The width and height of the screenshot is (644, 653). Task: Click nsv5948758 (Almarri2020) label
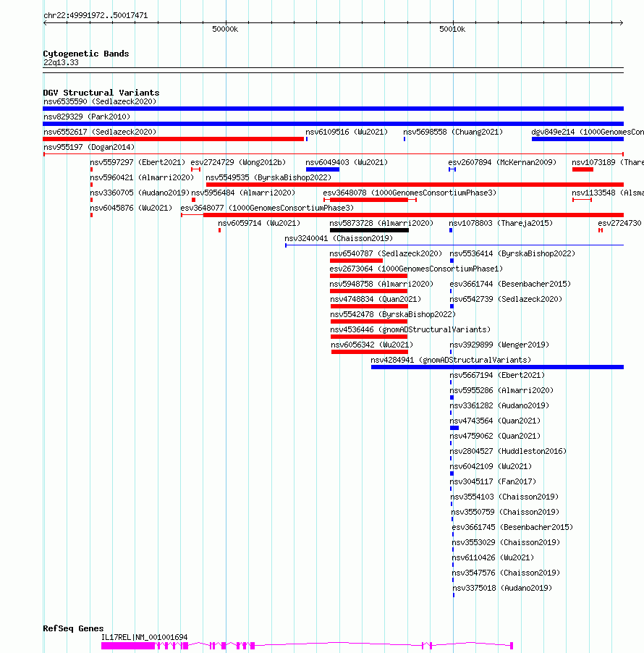(381, 284)
